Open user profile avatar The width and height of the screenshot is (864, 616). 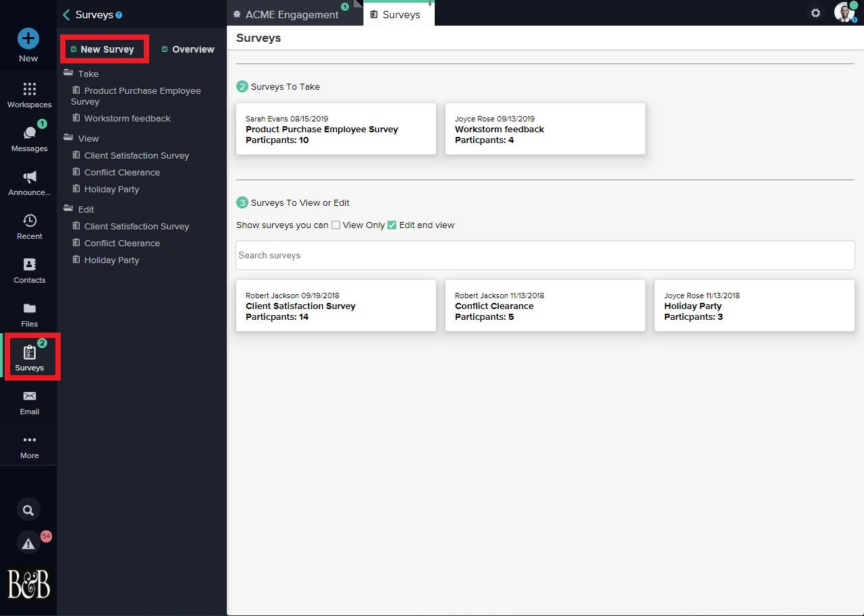pos(844,12)
